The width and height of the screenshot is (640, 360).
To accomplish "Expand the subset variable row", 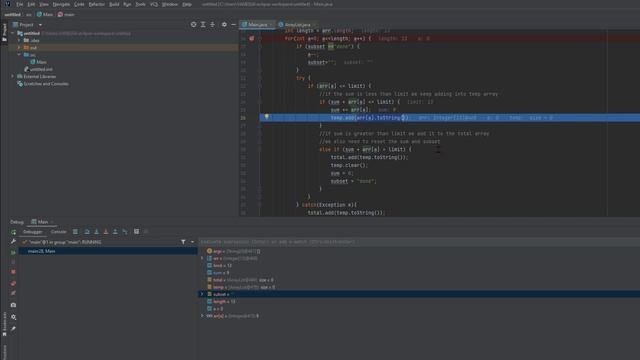I will tap(202, 294).
